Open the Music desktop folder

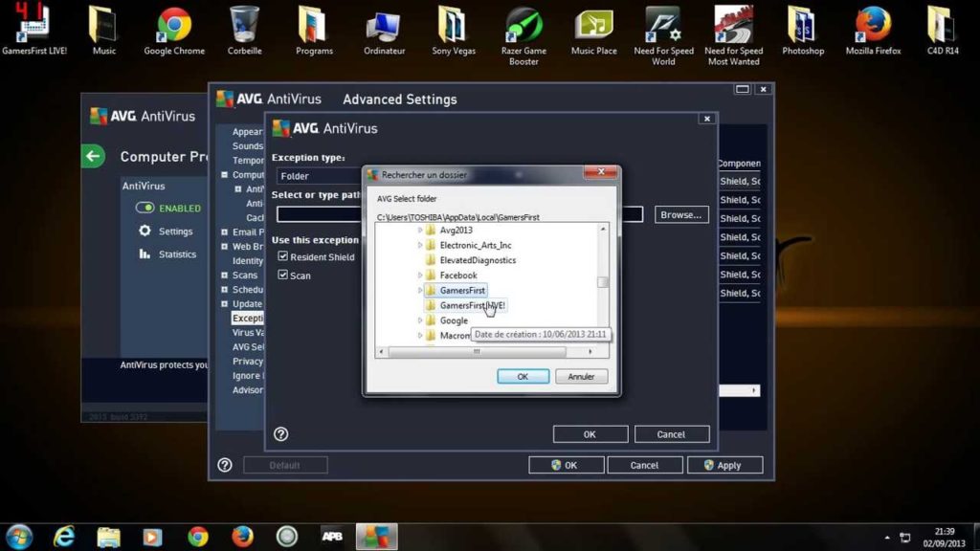(x=103, y=30)
